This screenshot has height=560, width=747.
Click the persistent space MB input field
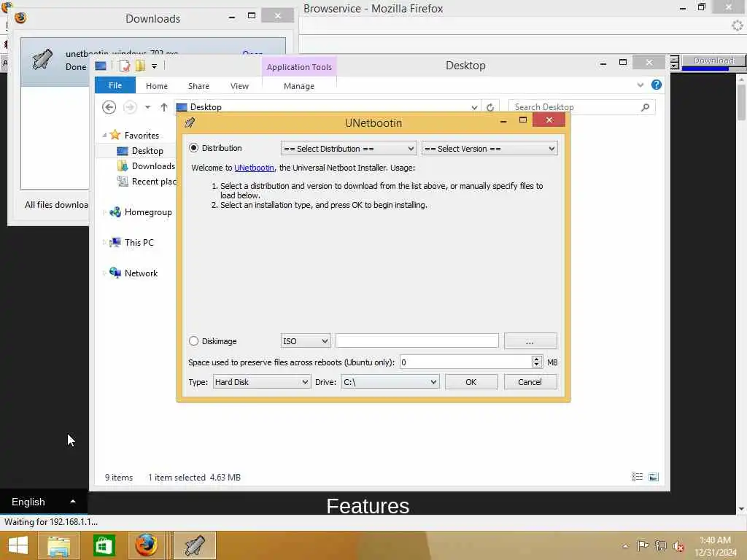pos(465,362)
